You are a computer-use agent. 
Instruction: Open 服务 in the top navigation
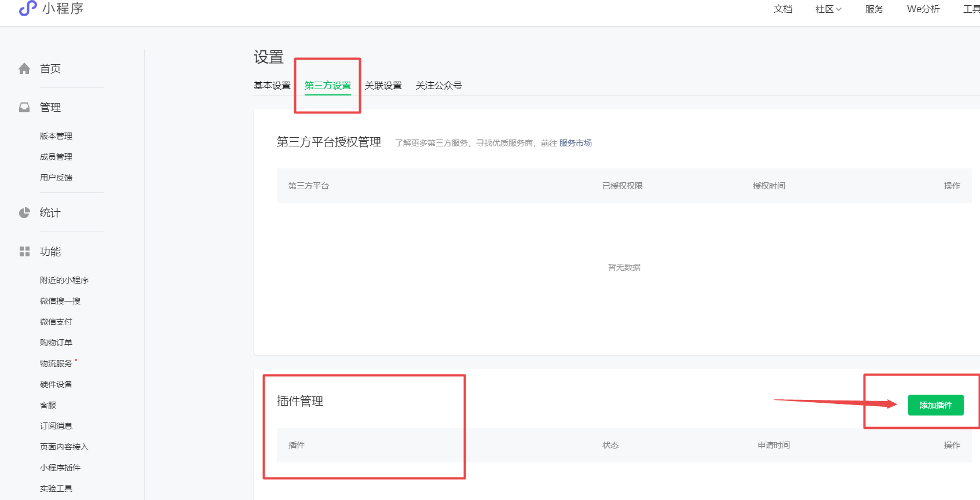click(874, 9)
